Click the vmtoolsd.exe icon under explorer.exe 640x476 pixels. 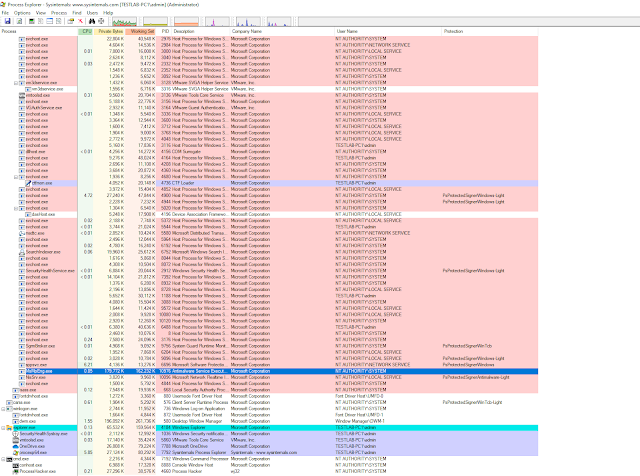tap(16, 440)
